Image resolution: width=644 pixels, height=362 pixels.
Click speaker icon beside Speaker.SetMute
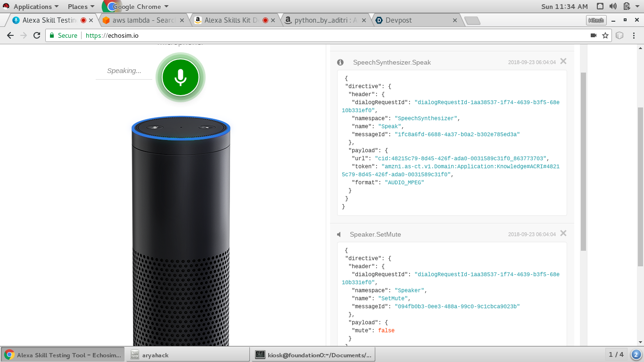click(x=339, y=234)
